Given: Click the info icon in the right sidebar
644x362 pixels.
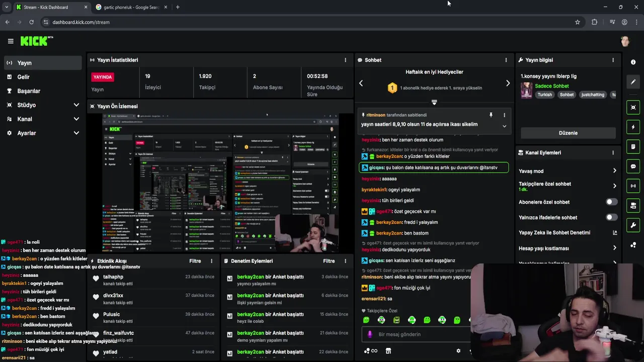Looking at the screenshot, I should tap(633, 62).
